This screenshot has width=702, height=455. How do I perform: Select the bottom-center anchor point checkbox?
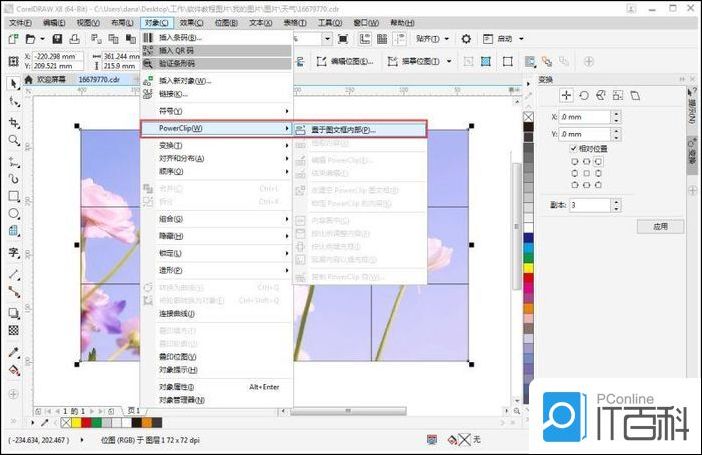586,185
